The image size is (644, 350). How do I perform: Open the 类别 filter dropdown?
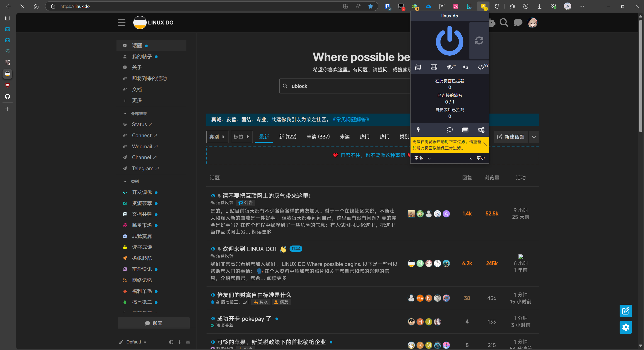tap(217, 137)
